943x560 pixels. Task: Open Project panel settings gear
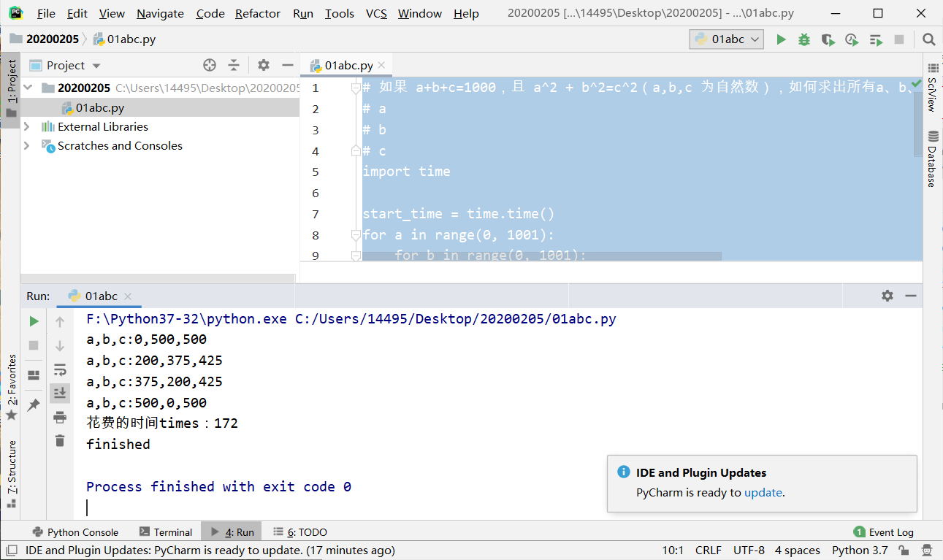click(x=264, y=65)
